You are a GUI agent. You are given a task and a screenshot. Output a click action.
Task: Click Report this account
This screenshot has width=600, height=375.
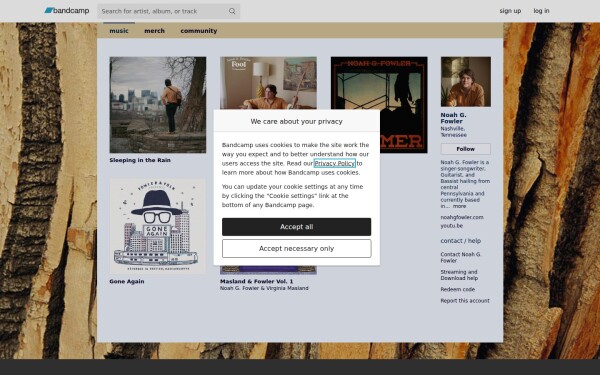pyautogui.click(x=465, y=301)
